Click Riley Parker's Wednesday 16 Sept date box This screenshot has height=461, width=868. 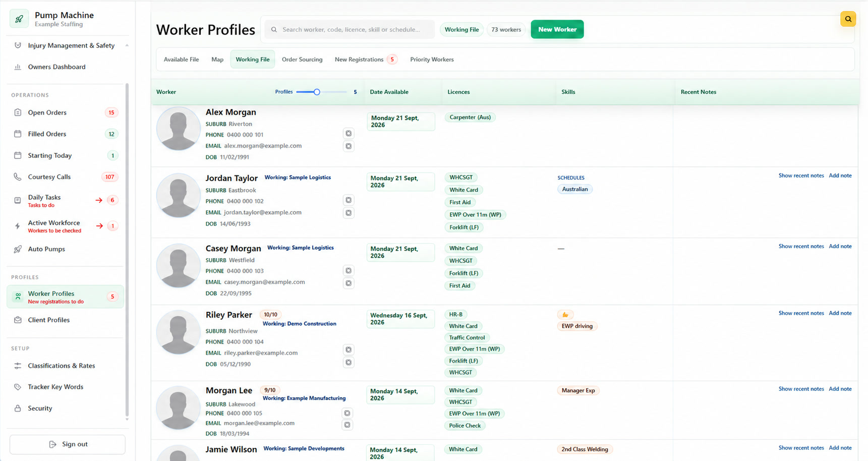click(x=400, y=319)
